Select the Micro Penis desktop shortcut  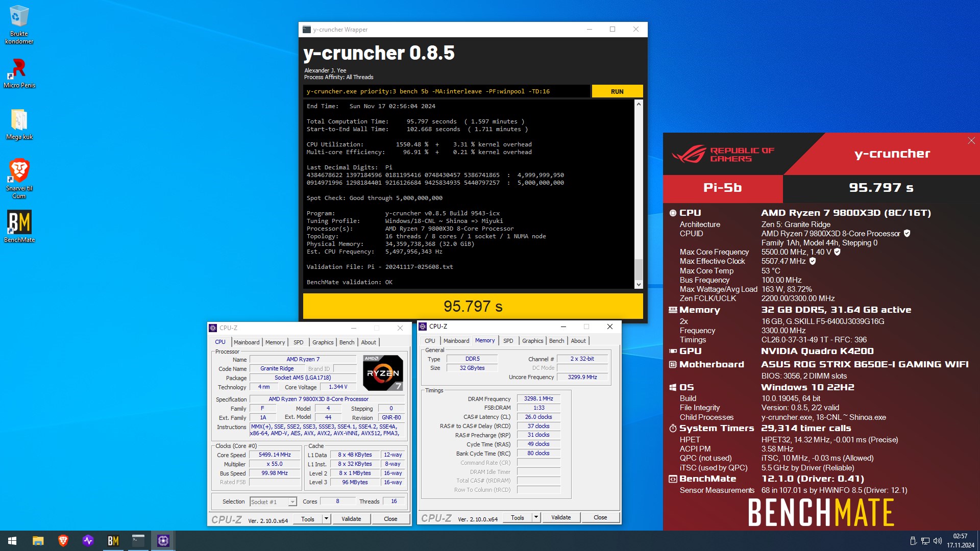(x=19, y=73)
